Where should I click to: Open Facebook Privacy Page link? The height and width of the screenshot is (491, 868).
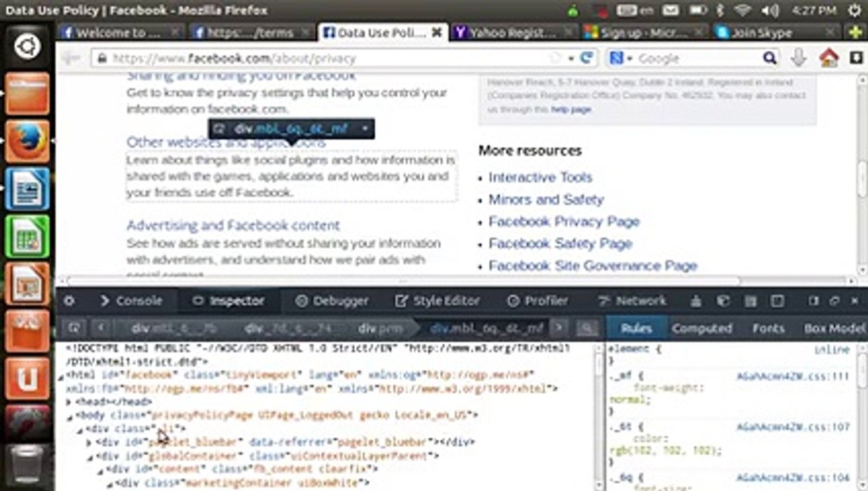click(564, 222)
